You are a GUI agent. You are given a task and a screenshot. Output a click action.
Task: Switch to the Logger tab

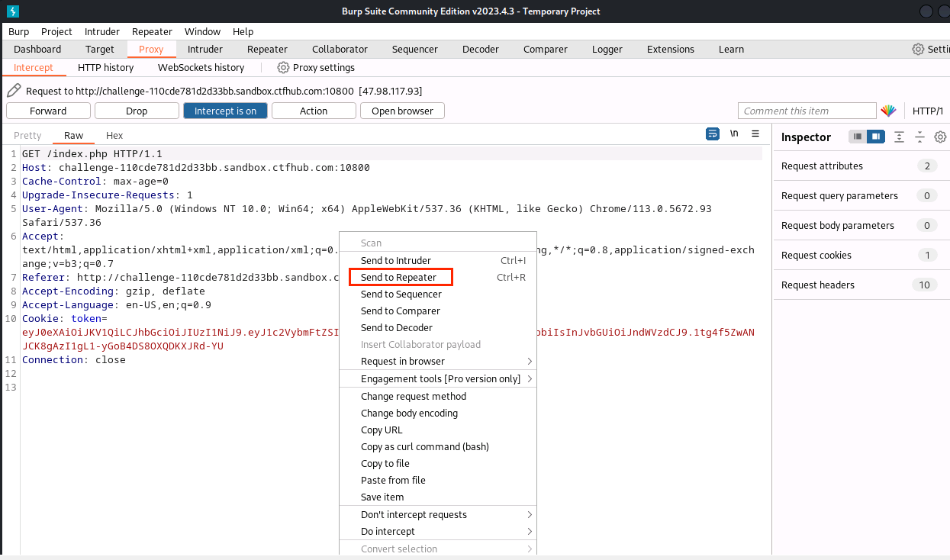click(x=607, y=49)
